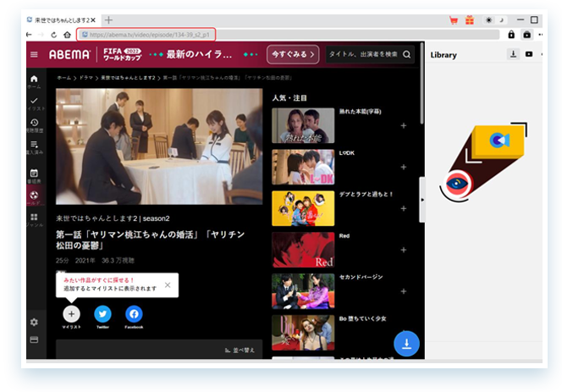This screenshot has height=392, width=562.
Task: Select the 来世ではちゃんとします2 browser tab
Action: 62,20
